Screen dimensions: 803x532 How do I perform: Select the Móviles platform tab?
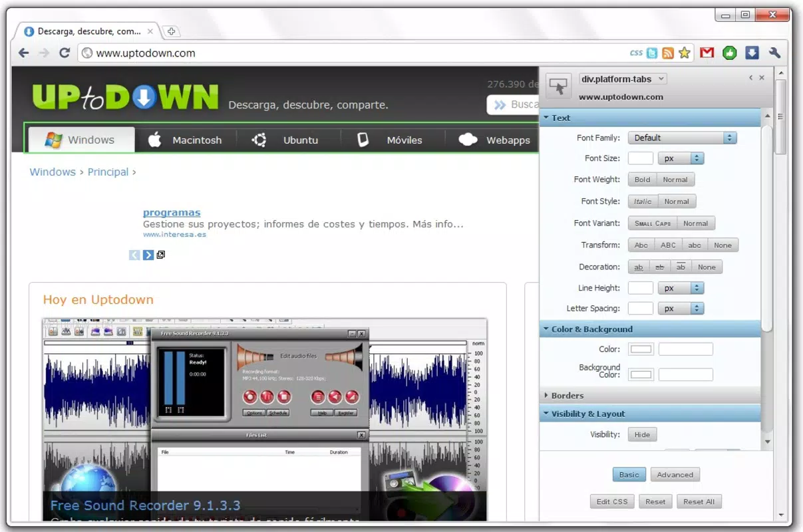[x=393, y=140]
